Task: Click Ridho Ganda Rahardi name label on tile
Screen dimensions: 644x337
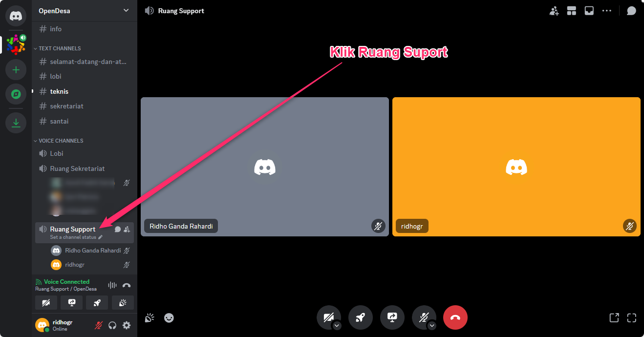Action: coord(181,226)
